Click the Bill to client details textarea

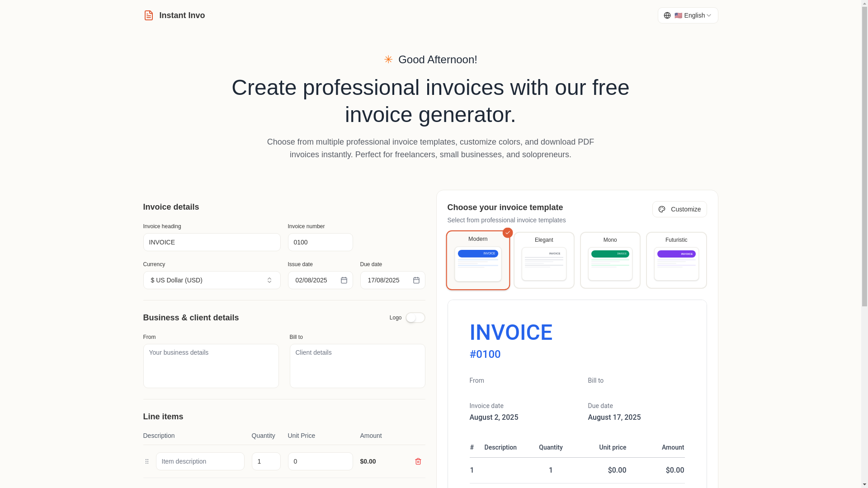357,366
